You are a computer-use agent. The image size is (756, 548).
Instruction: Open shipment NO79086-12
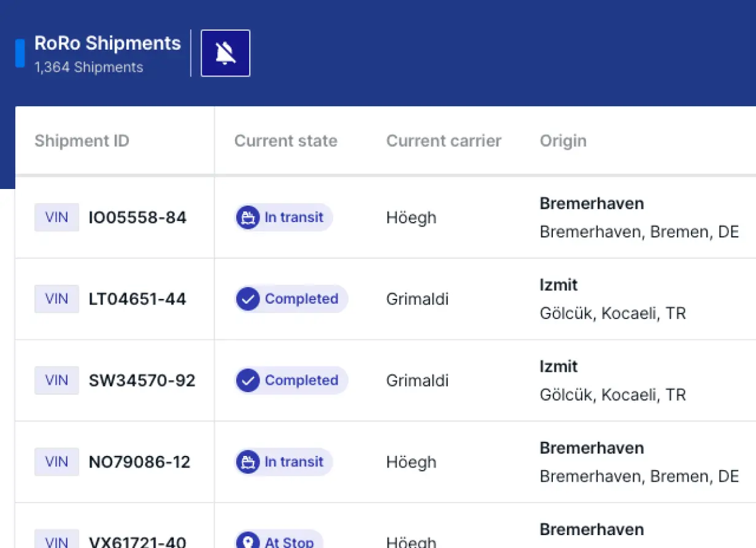click(x=140, y=462)
